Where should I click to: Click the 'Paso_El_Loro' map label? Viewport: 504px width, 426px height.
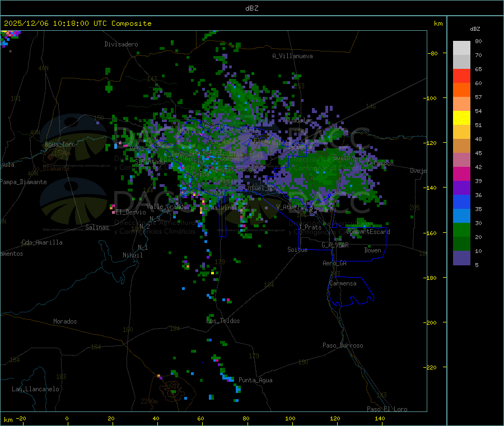coord(387,409)
